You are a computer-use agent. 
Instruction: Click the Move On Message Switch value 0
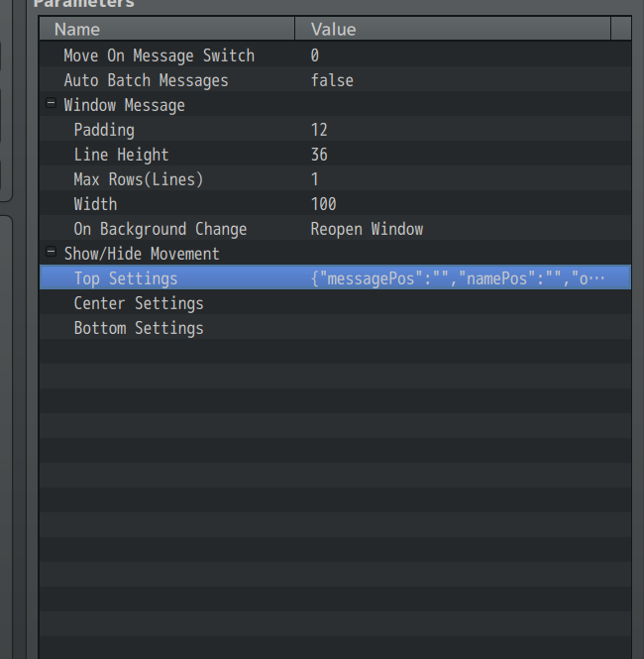click(x=315, y=55)
